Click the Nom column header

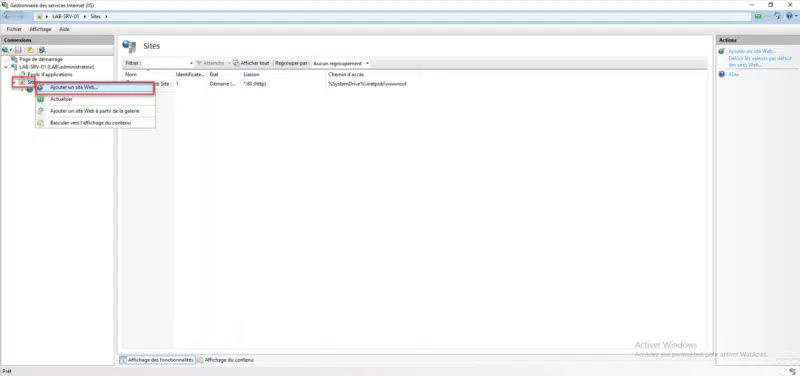click(x=148, y=74)
